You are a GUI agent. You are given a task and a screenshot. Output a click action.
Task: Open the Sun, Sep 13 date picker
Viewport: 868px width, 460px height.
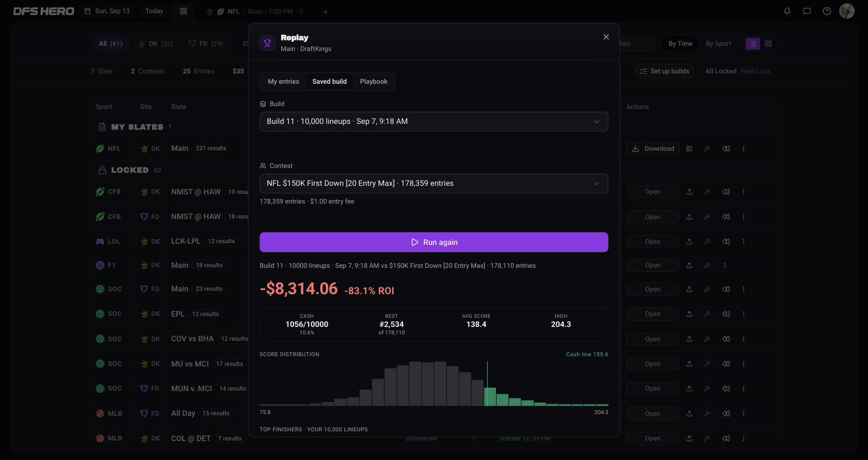tap(107, 11)
